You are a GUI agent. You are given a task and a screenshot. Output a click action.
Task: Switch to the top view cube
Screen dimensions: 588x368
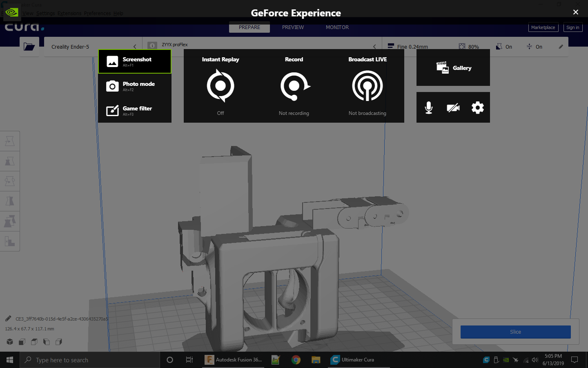34,342
